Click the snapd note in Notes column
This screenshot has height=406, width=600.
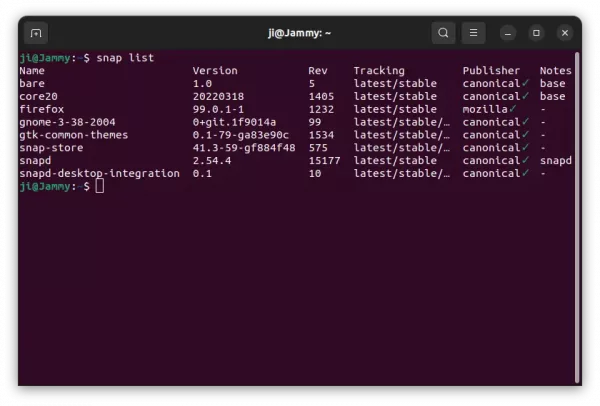[556, 161]
